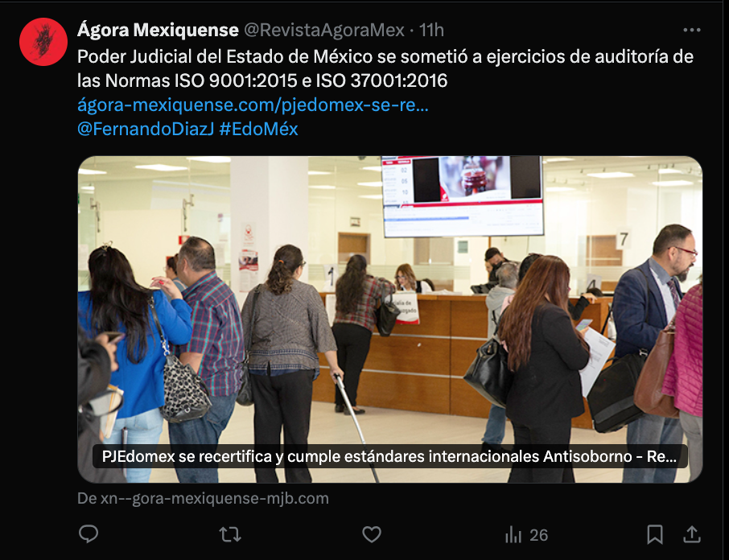The width and height of the screenshot is (729, 560).
Task: Open Ágora Mexiquense red profile avatar
Action: [x=43, y=42]
